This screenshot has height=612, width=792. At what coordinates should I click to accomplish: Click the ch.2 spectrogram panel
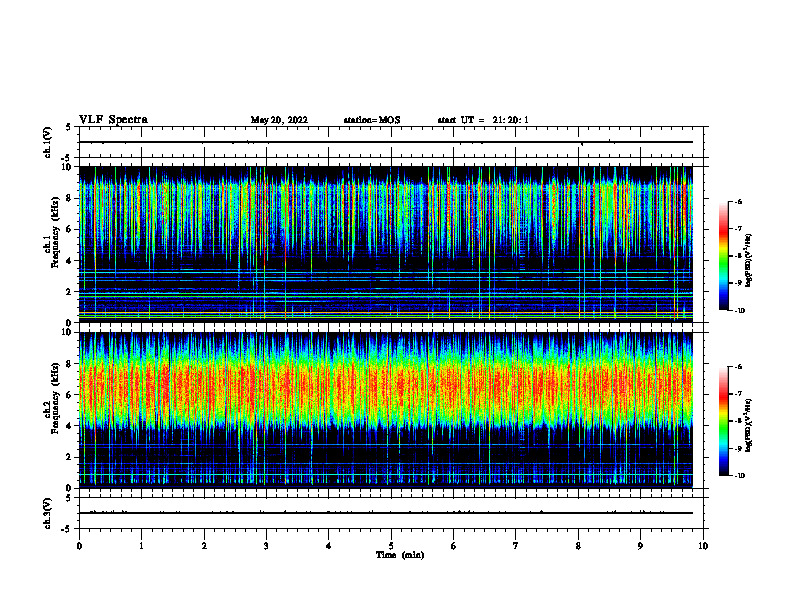(x=386, y=410)
